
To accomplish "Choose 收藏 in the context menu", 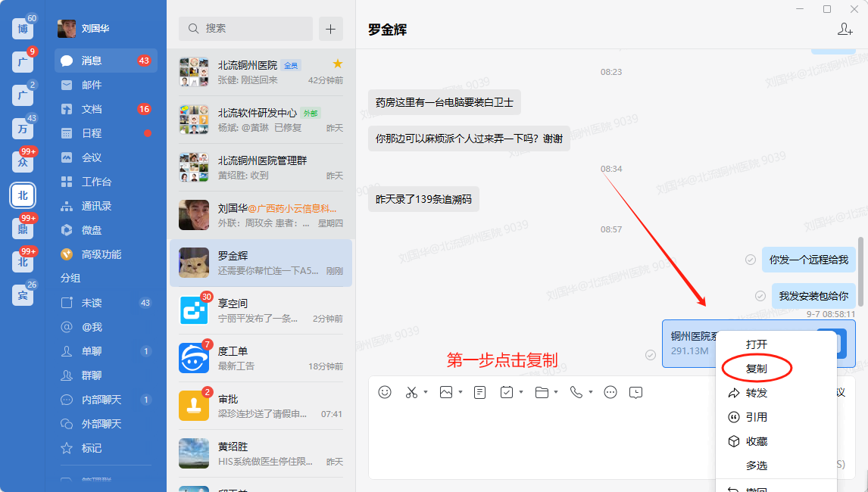I will (x=776, y=441).
